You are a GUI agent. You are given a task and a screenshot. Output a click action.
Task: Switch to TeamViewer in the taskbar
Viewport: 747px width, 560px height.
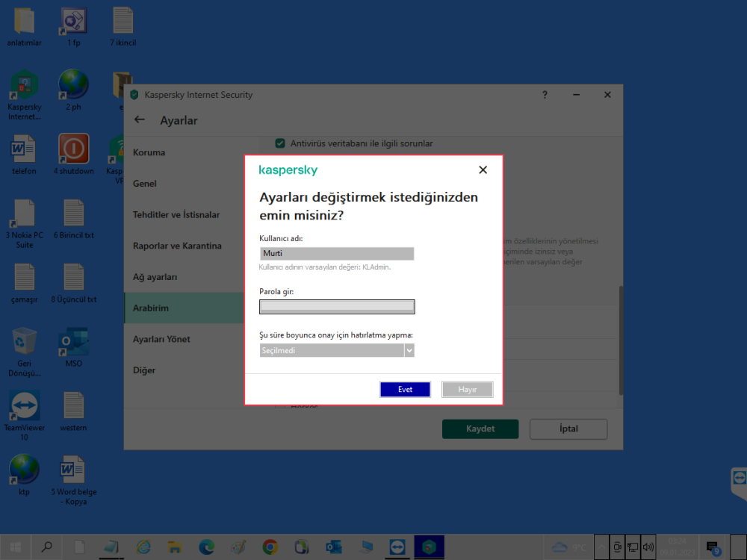(397, 547)
